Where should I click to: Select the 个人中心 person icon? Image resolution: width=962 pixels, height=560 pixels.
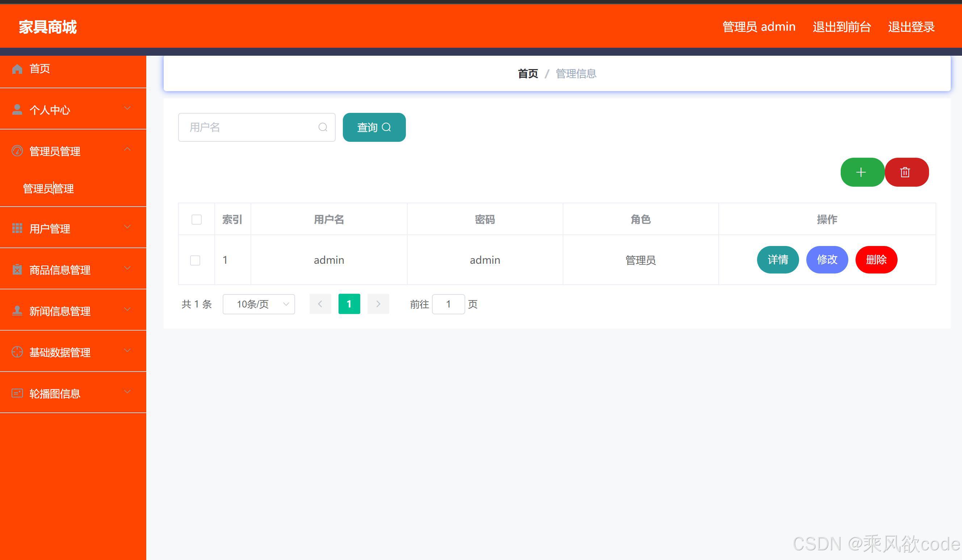pyautogui.click(x=17, y=110)
